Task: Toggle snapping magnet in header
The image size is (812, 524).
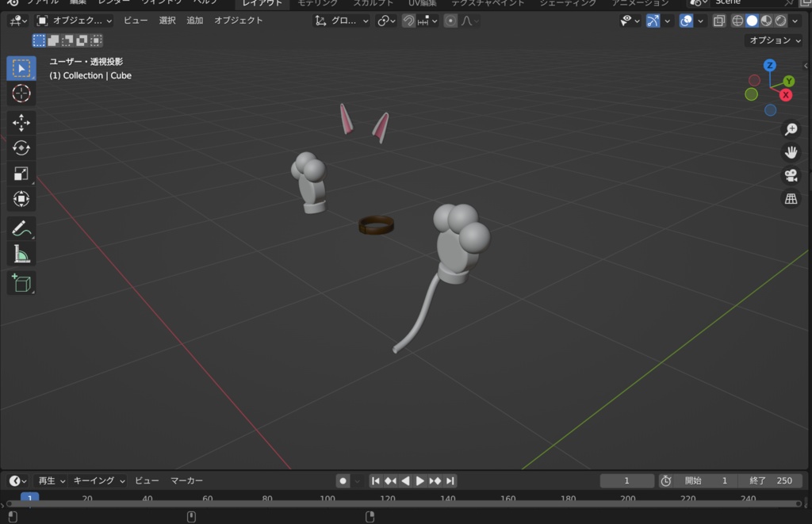Action: [x=408, y=21]
